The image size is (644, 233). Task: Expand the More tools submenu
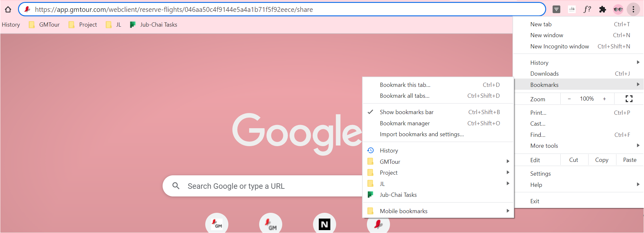coord(579,146)
